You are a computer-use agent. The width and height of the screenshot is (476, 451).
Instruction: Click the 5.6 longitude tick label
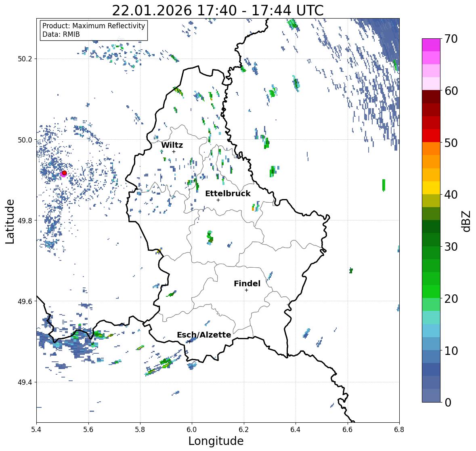pos(88,430)
